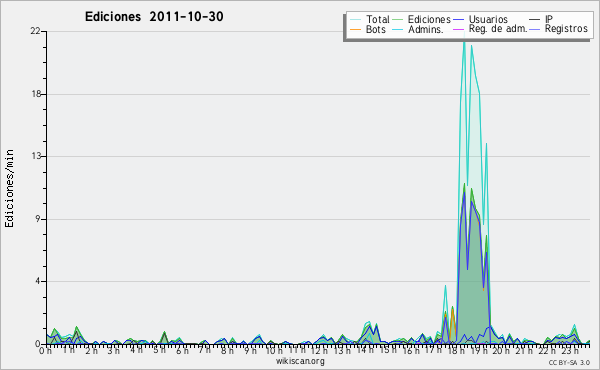Click the Total legend line swatch
The height and width of the screenshot is (370, 600).
coord(355,20)
